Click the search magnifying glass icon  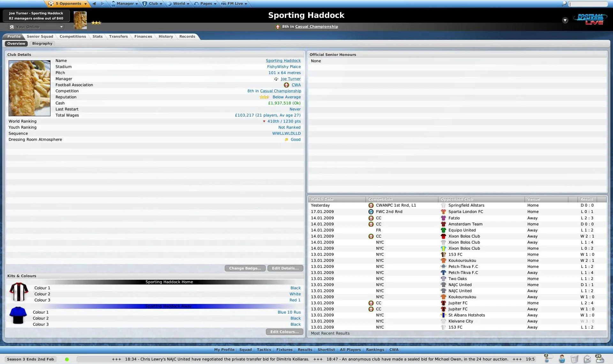pyautogui.click(x=564, y=4)
